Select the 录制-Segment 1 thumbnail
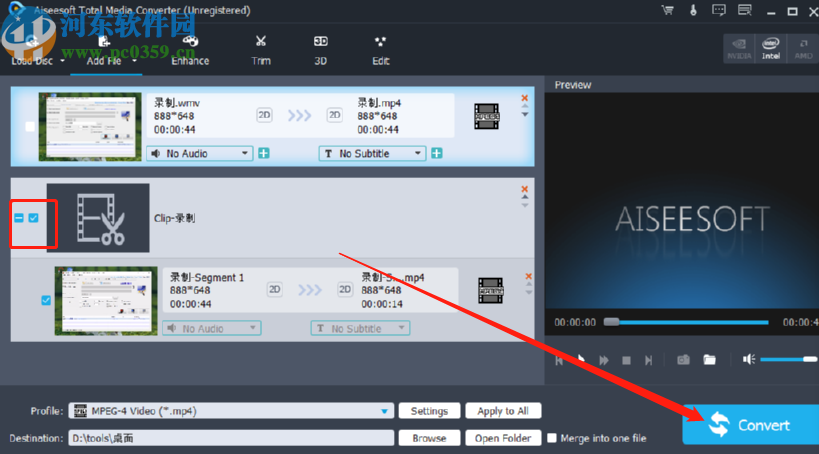Viewport: 819px width, 454px height. tap(106, 301)
